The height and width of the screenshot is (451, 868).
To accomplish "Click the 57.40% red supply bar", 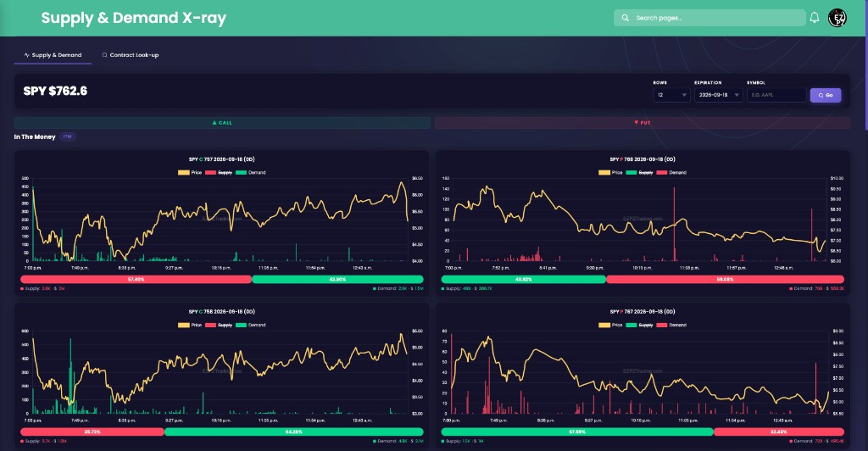I will coord(136,280).
